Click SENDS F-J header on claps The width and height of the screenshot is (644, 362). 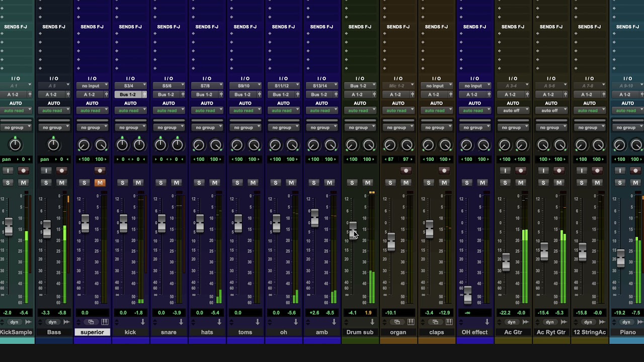(436, 27)
